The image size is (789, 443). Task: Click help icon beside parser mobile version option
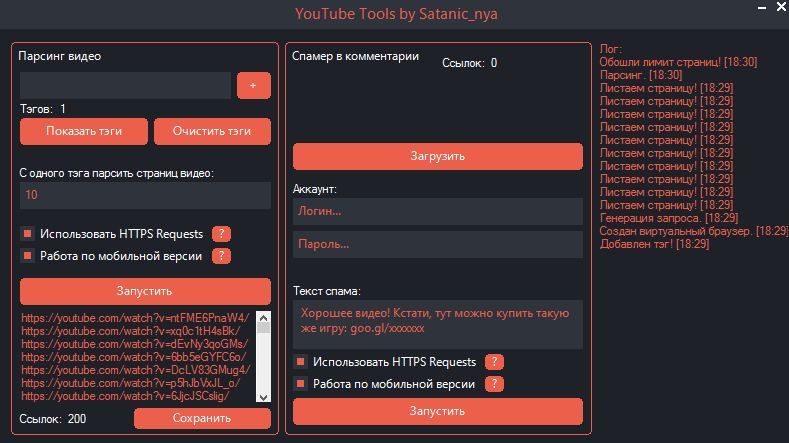[x=221, y=256]
